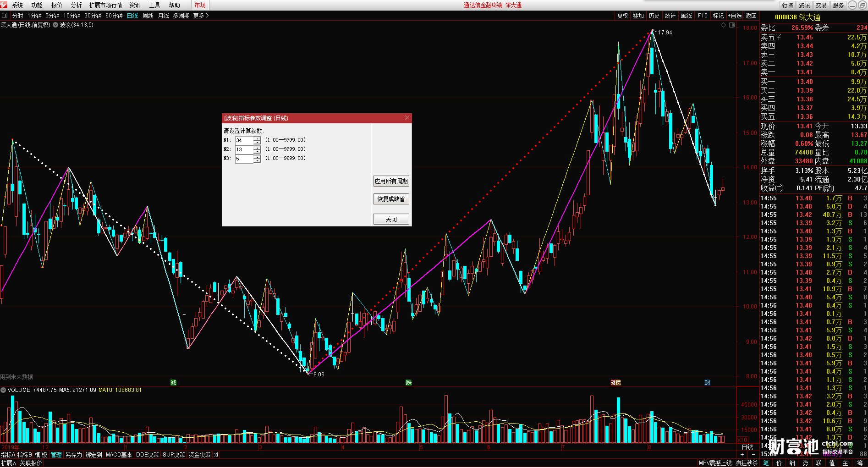Viewport: 868px width, 468px height.
Task: Open the 工具 menu
Action: click(155, 5)
